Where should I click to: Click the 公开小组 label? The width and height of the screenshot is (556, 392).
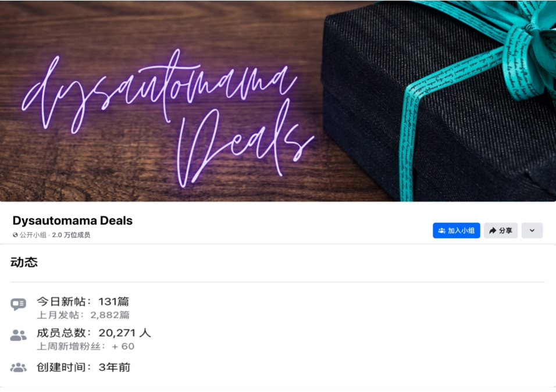33,235
